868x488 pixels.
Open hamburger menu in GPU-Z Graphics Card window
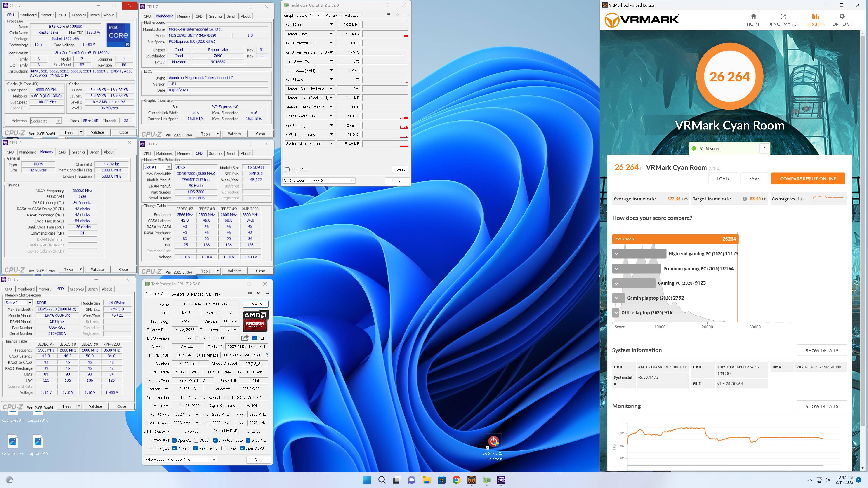(267, 293)
